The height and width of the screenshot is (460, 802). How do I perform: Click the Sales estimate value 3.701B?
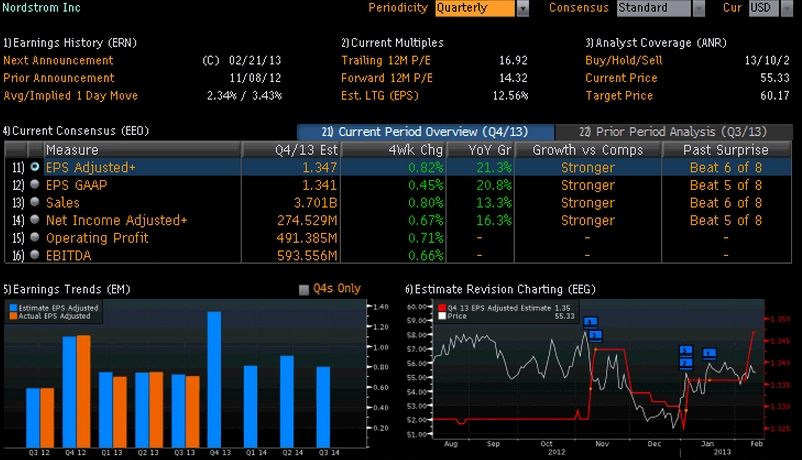click(316, 203)
